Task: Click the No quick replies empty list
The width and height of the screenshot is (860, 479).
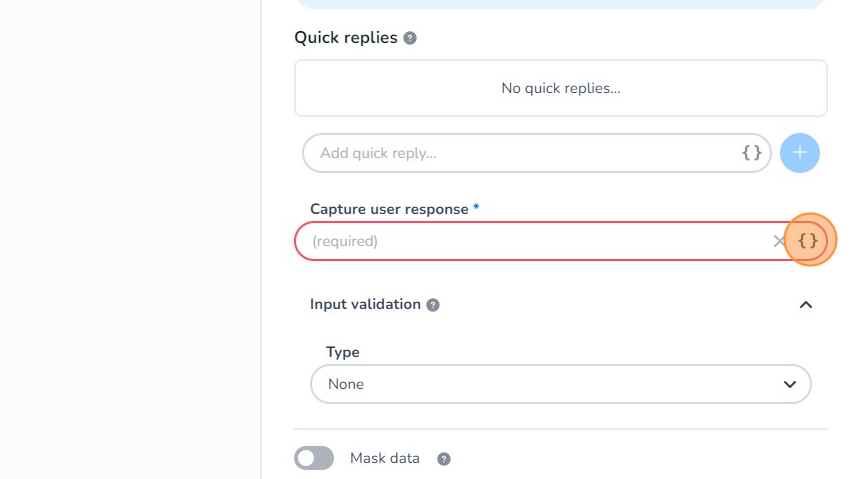Action: tap(560, 88)
